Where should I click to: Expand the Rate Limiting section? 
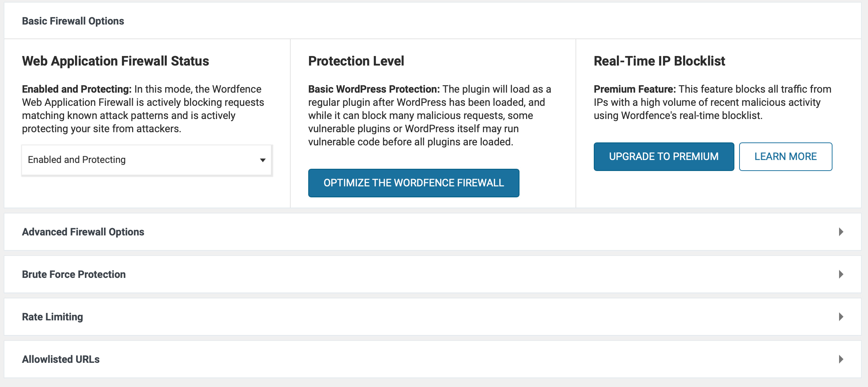pos(52,316)
